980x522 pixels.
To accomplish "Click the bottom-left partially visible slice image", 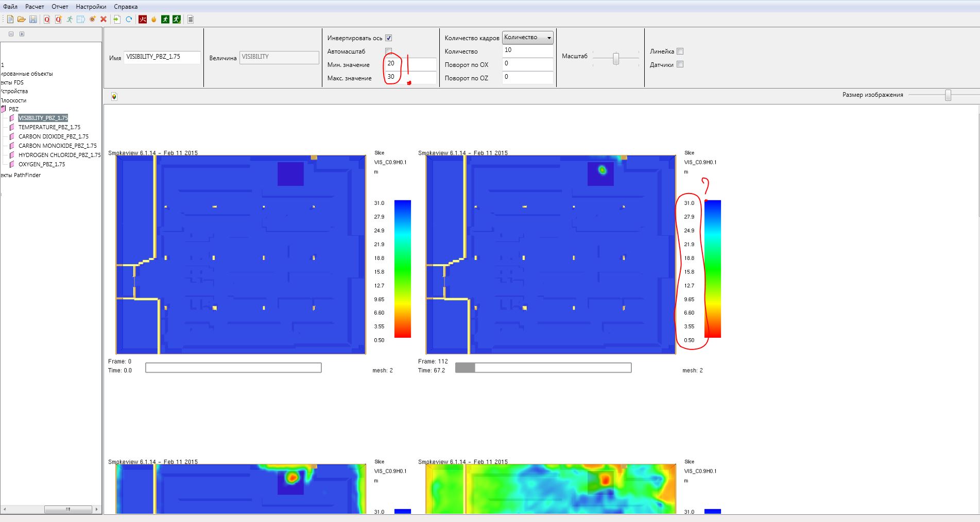I will tap(241, 489).
